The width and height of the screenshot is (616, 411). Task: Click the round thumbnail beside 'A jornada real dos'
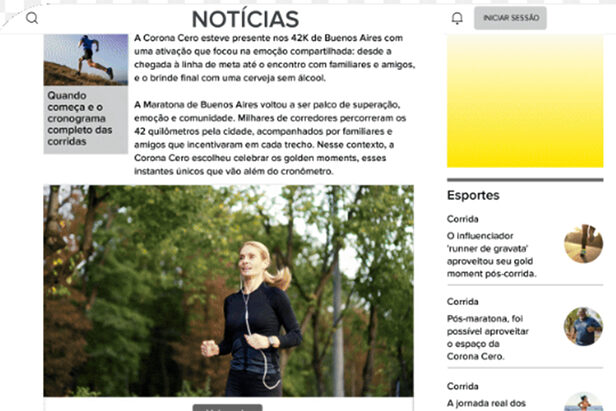(x=583, y=402)
